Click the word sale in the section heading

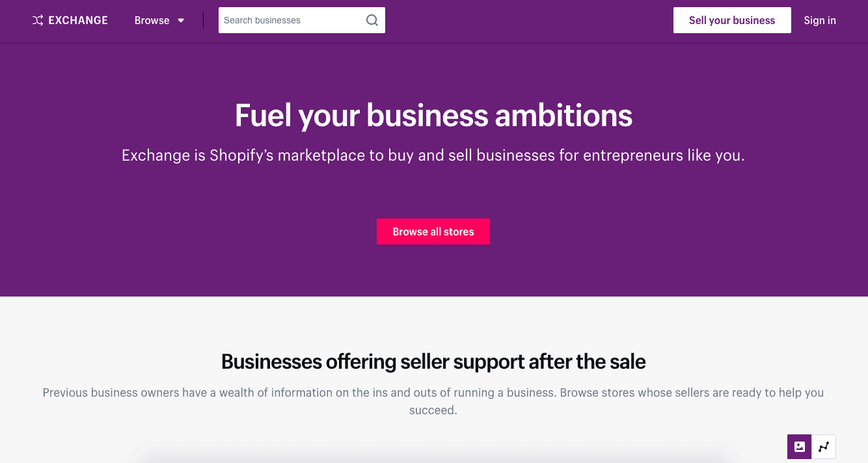624,362
